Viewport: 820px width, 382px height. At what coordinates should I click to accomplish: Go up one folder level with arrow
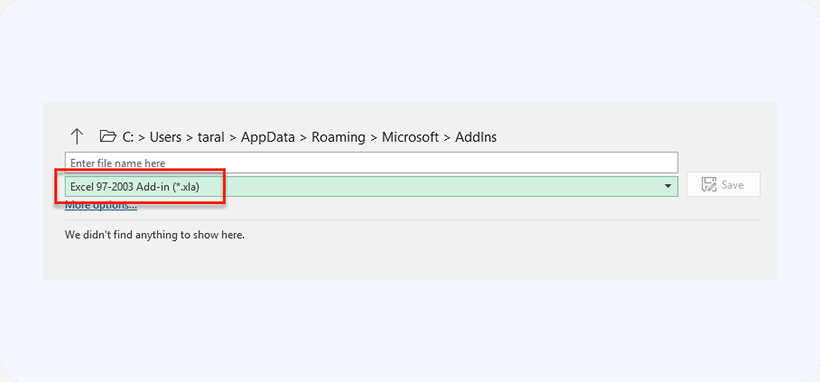(x=76, y=137)
